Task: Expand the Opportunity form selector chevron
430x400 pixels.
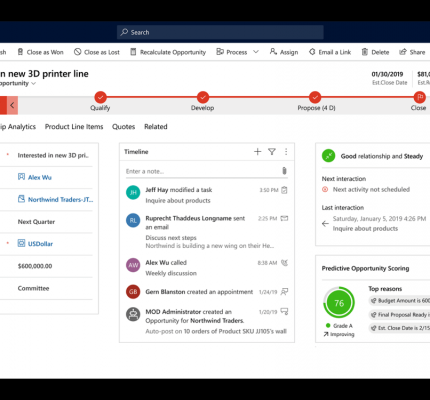Action: pyautogui.click(x=33, y=83)
